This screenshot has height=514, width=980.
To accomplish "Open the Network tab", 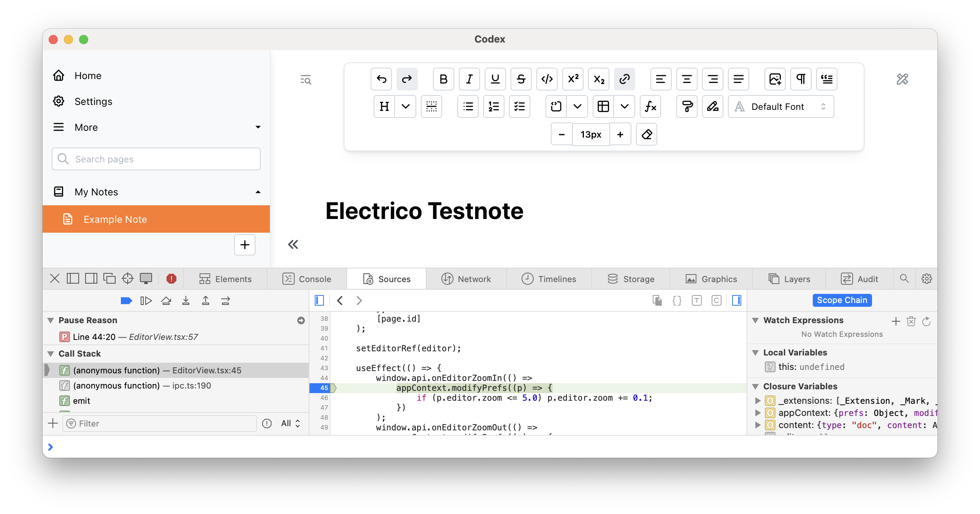I will coord(466,279).
